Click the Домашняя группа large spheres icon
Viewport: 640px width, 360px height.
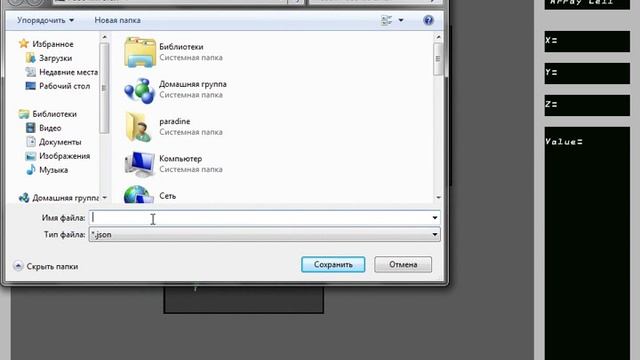[140, 90]
